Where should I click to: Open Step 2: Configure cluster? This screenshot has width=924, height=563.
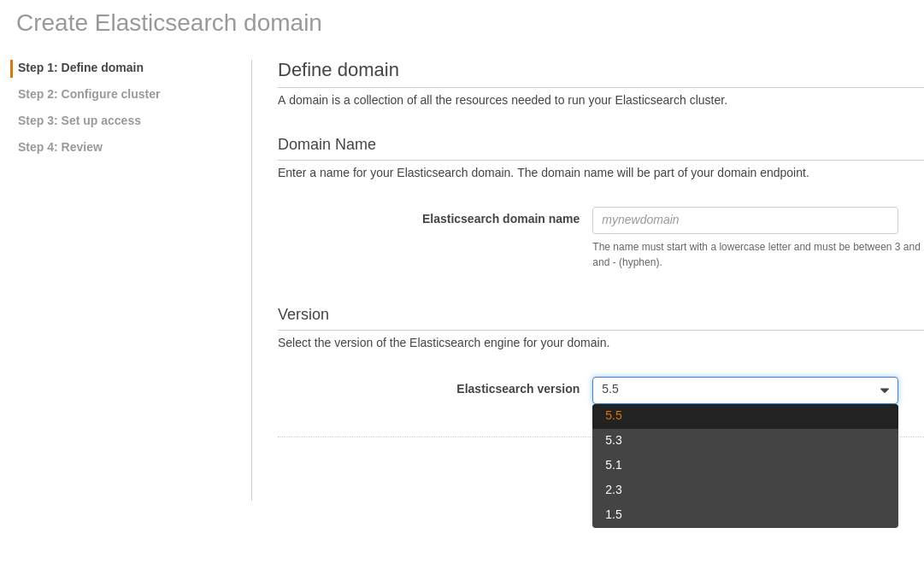89,94
